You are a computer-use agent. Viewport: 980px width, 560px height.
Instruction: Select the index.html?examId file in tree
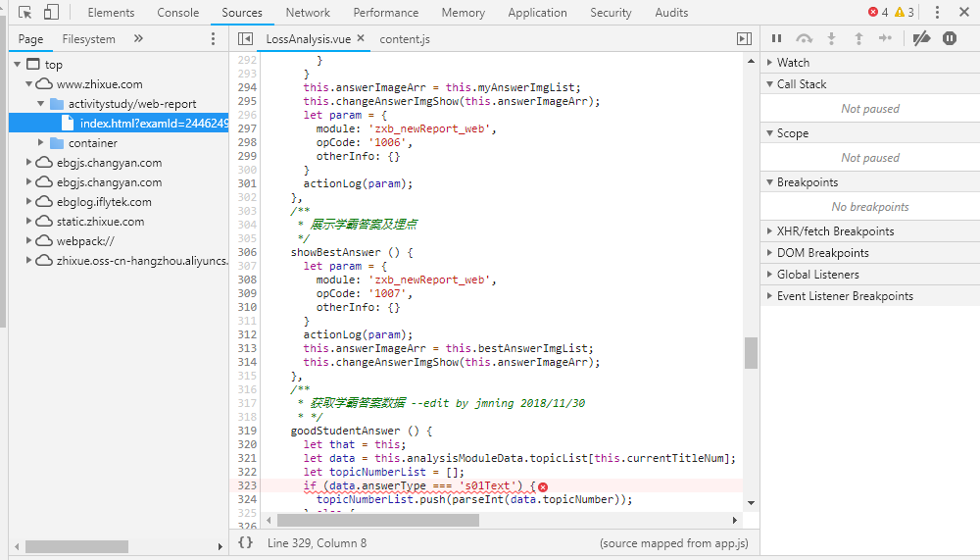tap(119, 124)
